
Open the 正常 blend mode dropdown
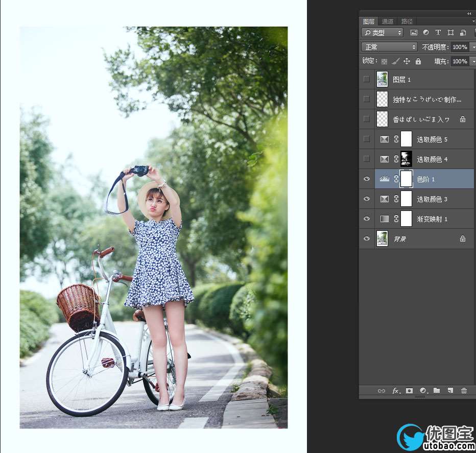(x=390, y=47)
